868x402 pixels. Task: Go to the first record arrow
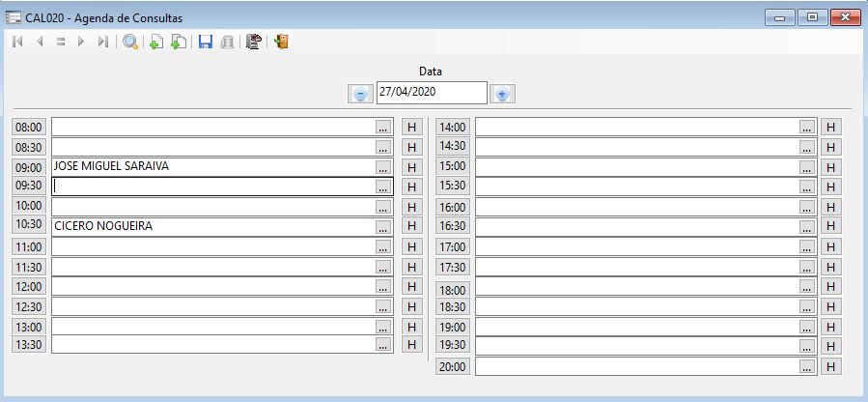tap(17, 42)
